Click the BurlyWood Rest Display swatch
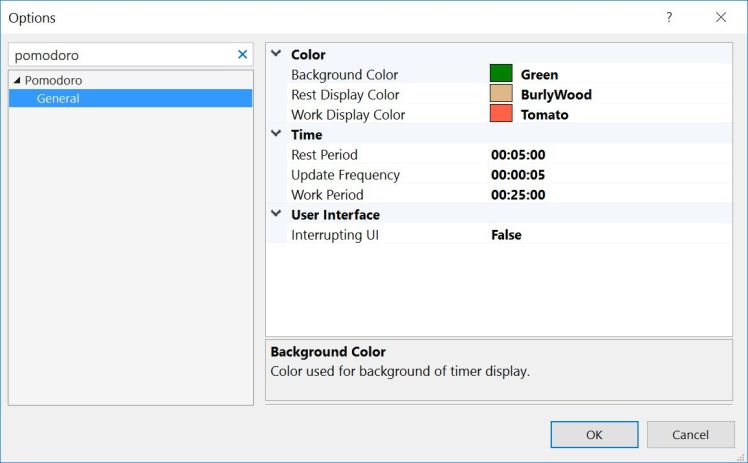 501,94
